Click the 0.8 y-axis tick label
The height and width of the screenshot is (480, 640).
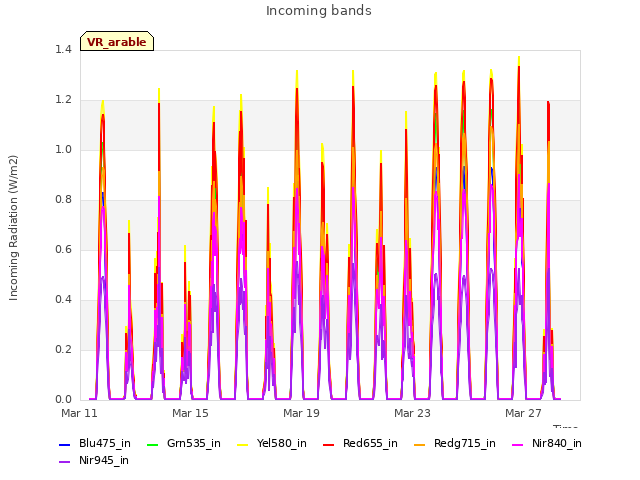63,200
